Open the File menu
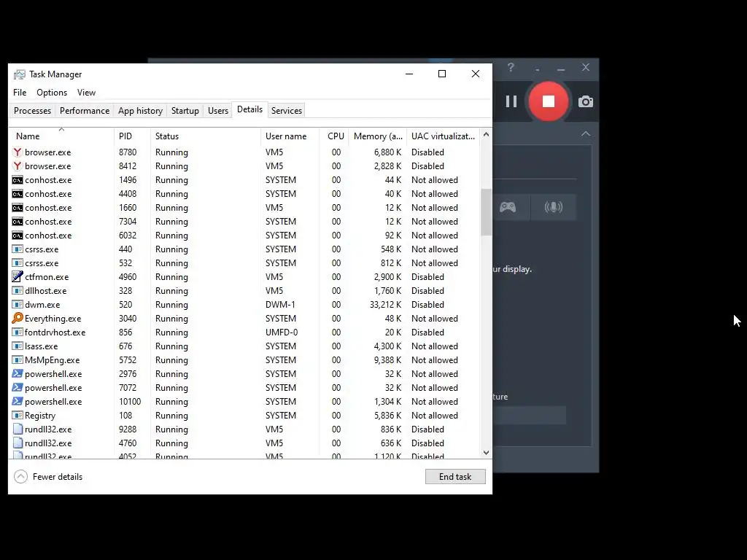The image size is (747, 560). pos(20,93)
